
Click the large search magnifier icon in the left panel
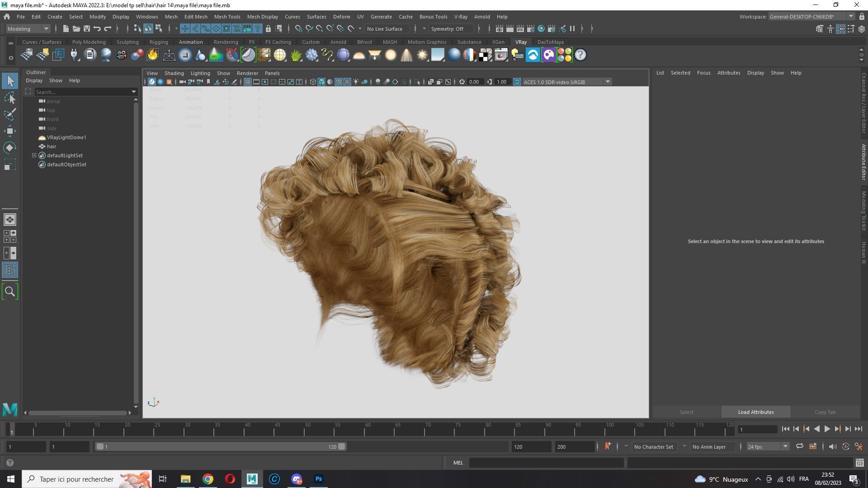coord(10,291)
